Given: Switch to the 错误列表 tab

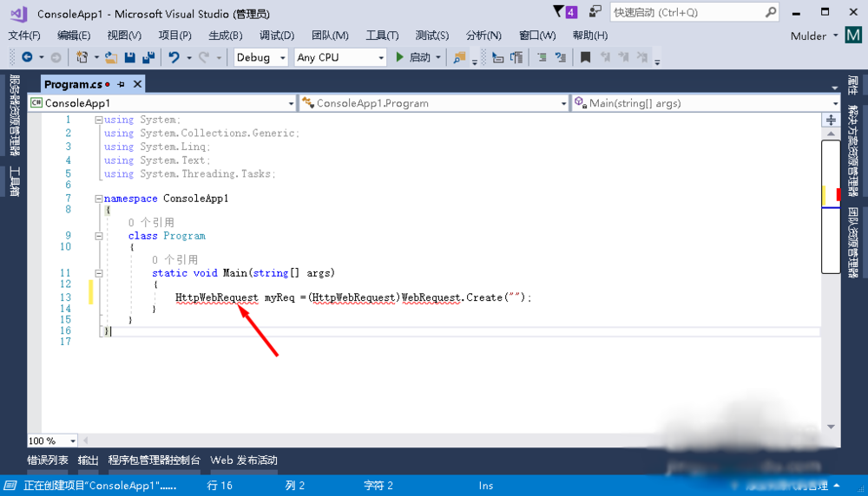Looking at the screenshot, I should pyautogui.click(x=49, y=460).
